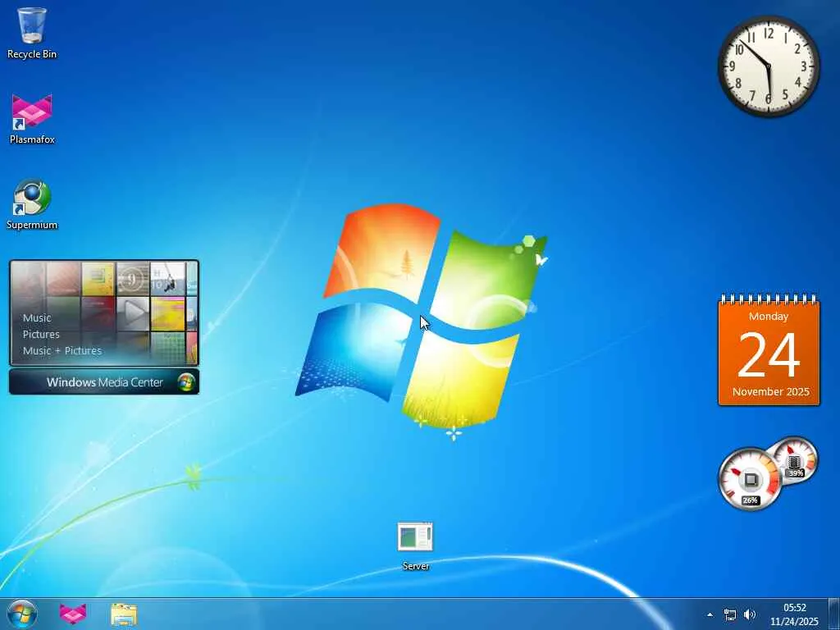Click the date 11/24/2025 in the tray
This screenshot has width=840, height=630.
(794, 622)
